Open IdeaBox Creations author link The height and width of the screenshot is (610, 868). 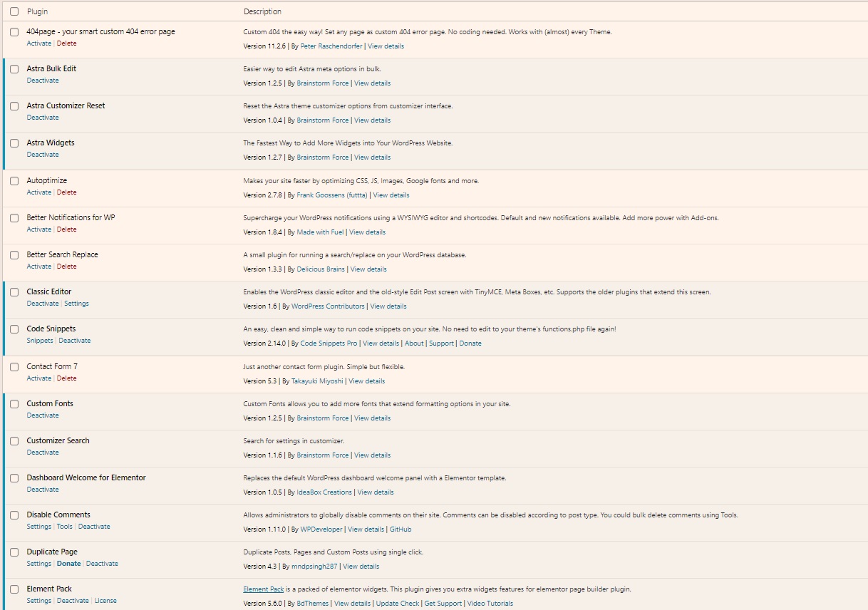(324, 492)
